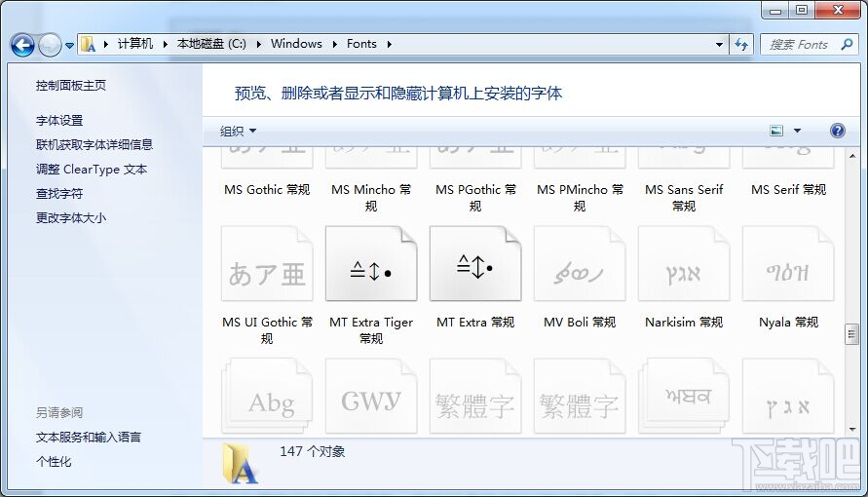Viewport: 868px width, 497px height.
Task: Open 文本服务和输入语言 link
Action: click(x=88, y=438)
